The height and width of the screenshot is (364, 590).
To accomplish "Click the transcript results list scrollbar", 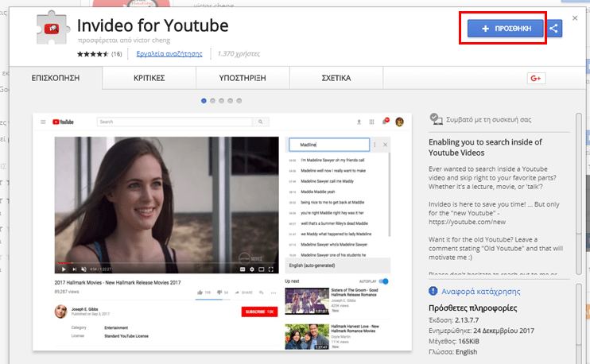I will (389, 195).
